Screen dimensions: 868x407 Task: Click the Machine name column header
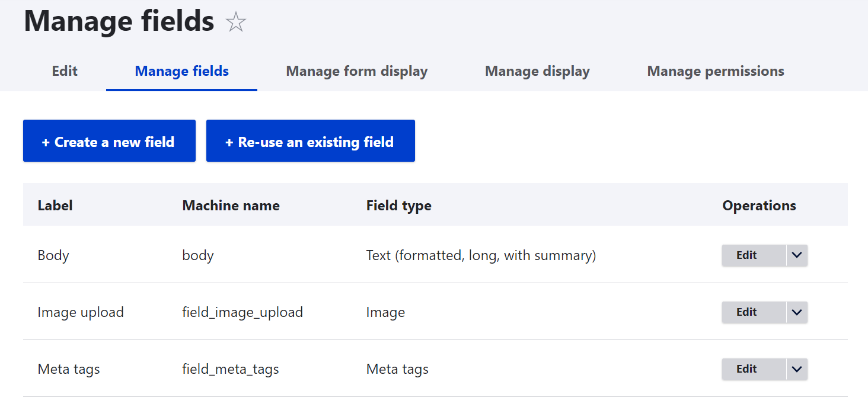(x=231, y=205)
